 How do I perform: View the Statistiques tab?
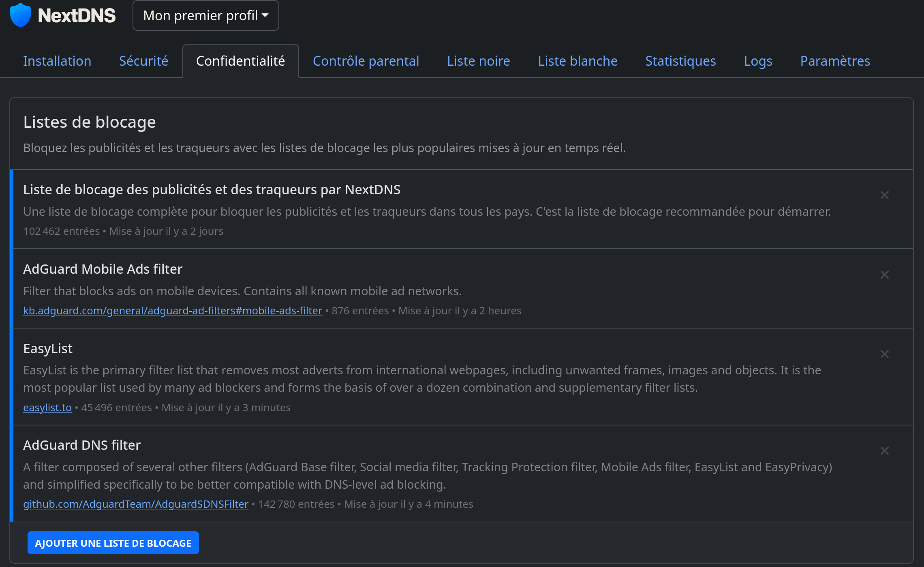(680, 61)
